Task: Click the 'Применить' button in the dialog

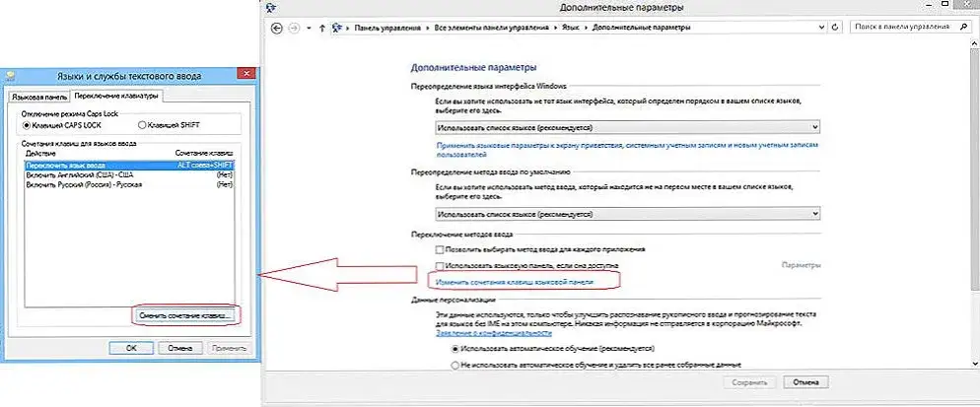Action: [x=230, y=348]
